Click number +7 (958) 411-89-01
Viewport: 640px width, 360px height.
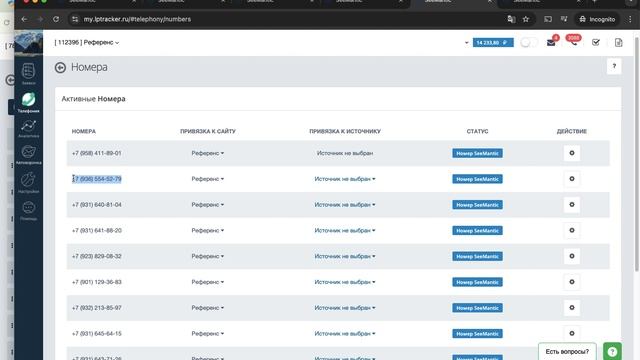coord(97,153)
